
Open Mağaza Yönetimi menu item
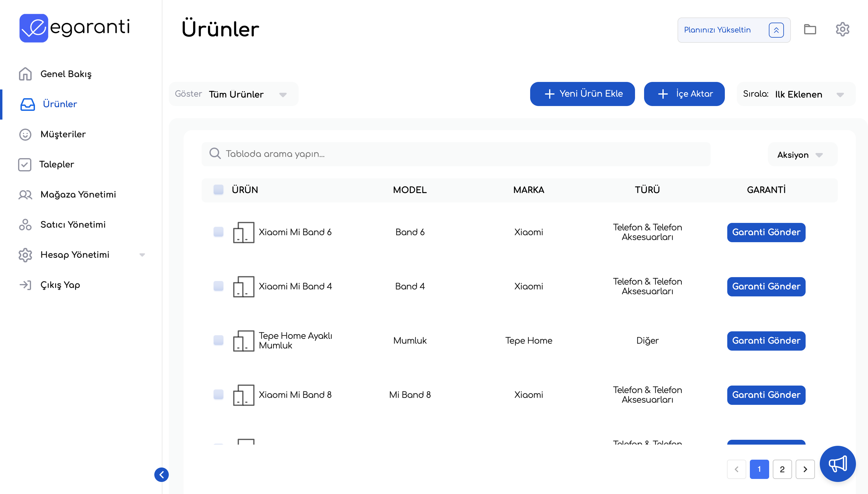pyautogui.click(x=78, y=194)
